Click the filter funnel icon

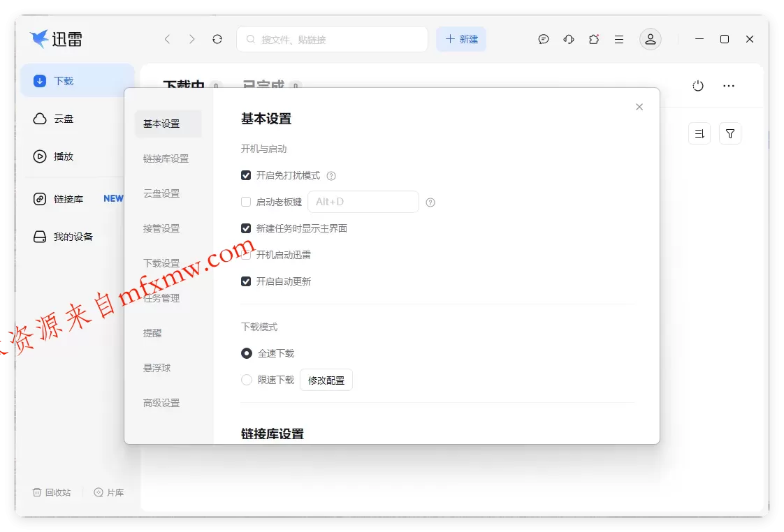(730, 133)
